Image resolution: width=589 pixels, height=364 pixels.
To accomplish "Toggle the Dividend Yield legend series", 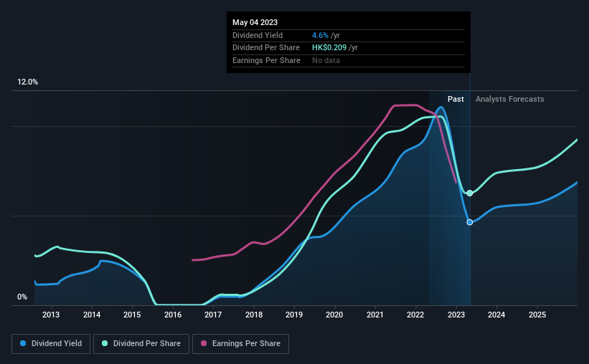I will pyautogui.click(x=51, y=344).
